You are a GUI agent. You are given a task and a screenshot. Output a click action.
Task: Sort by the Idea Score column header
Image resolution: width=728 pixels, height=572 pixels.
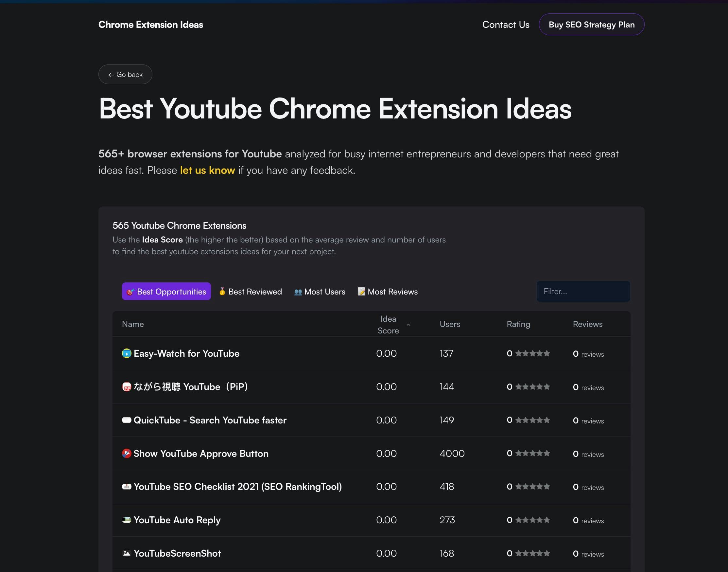(x=388, y=325)
